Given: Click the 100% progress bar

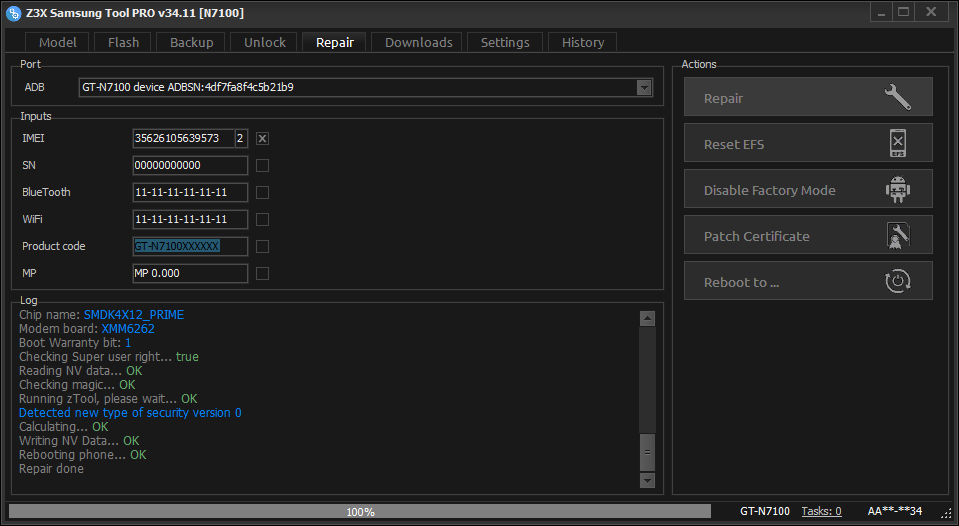Looking at the screenshot, I should pos(360,511).
